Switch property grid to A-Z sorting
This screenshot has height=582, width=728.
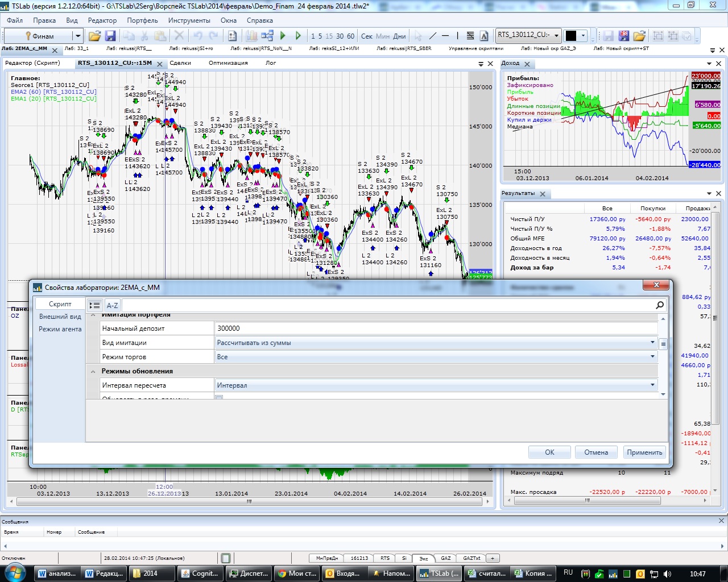tap(112, 305)
